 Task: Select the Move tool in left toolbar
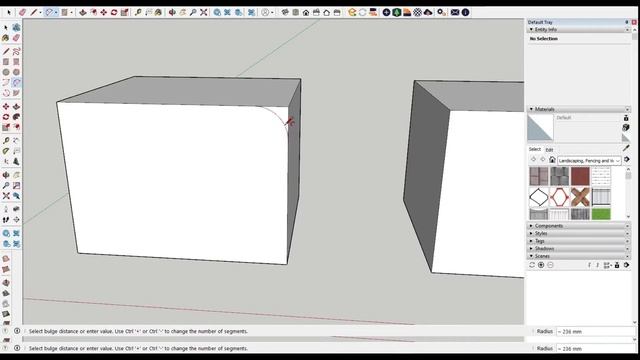click(x=6, y=107)
